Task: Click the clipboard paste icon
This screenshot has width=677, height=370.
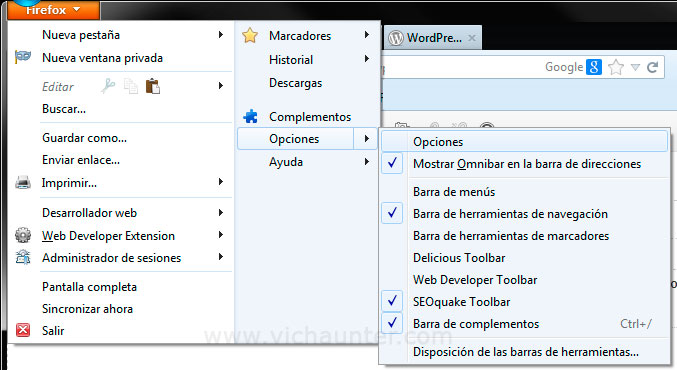Action: point(152,86)
